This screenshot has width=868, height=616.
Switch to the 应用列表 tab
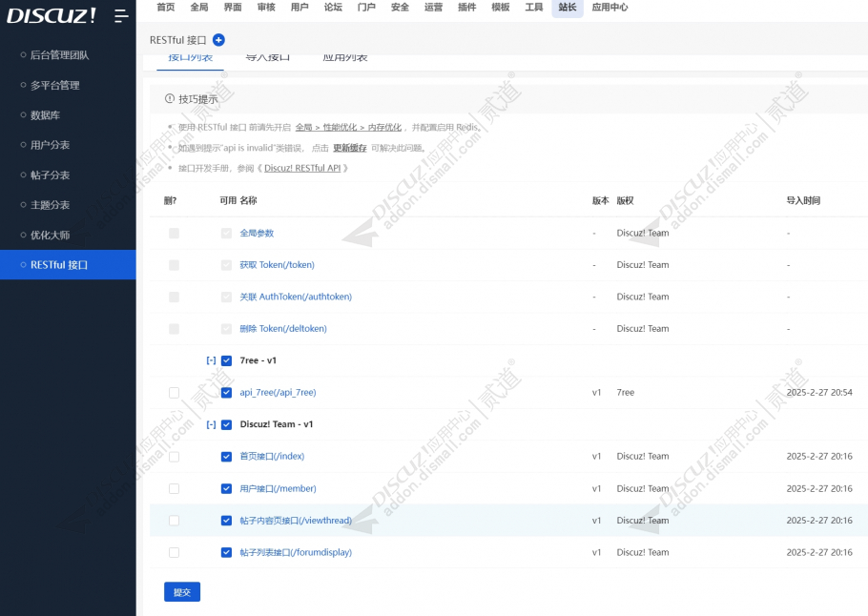(345, 57)
